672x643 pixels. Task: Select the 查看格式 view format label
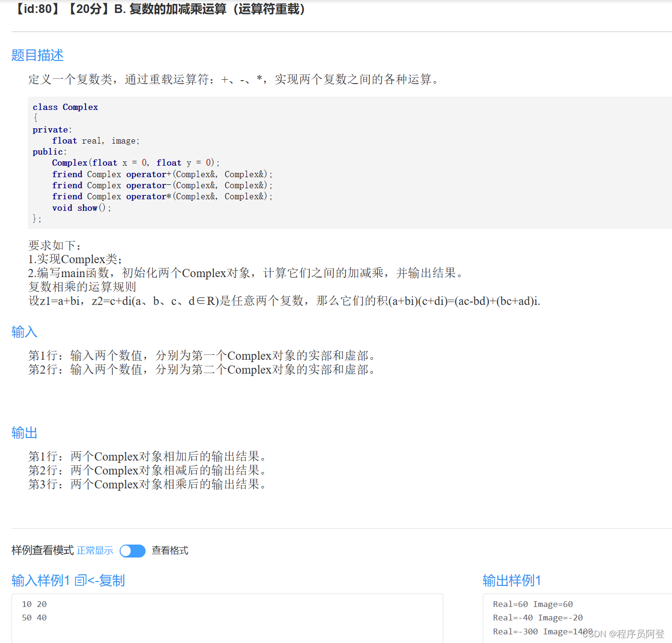click(170, 550)
